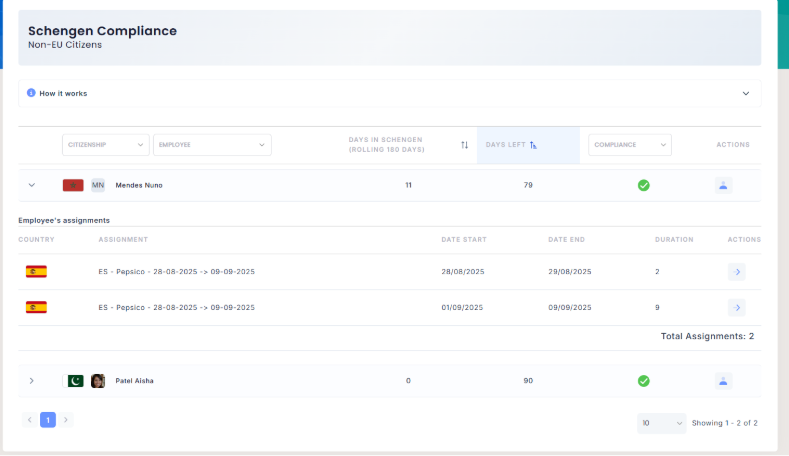Open the Employee filter dropdown
This screenshot has height=456, width=789.
pyautogui.click(x=212, y=145)
